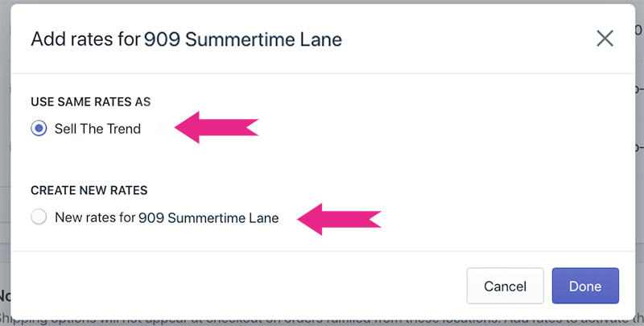The image size is (644, 326).
Task: Click the dimmed background left of the dialog
Action: [5, 161]
